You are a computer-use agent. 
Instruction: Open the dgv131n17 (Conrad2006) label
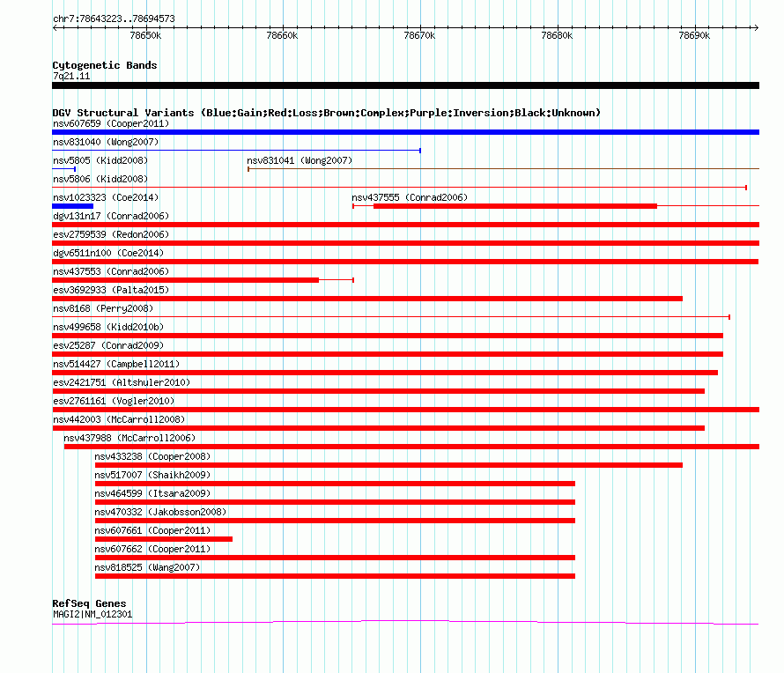click(x=111, y=216)
